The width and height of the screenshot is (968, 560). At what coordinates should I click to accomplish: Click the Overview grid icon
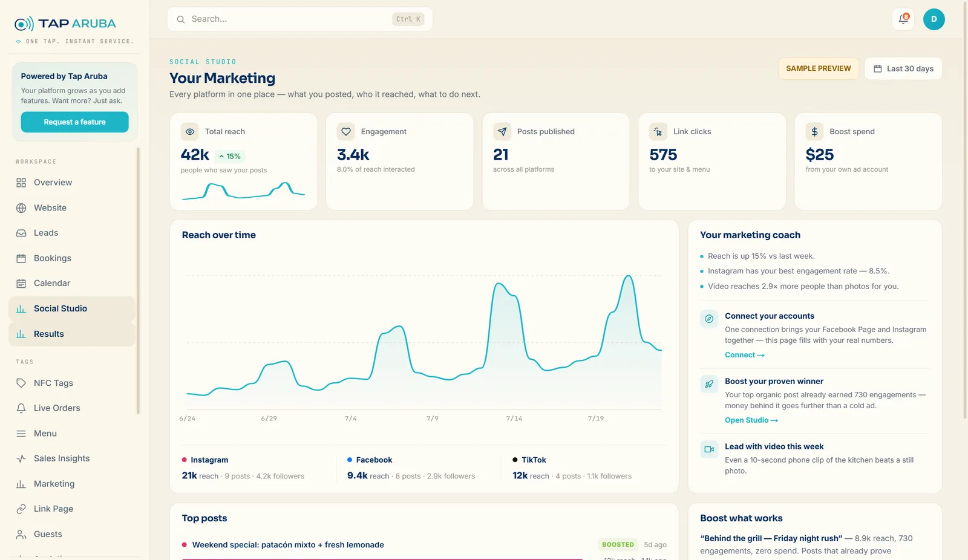coord(21,183)
